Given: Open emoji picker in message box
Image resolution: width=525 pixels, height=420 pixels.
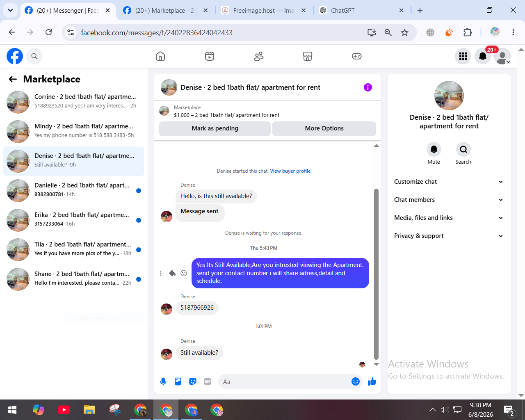Looking at the screenshot, I should point(356,381).
